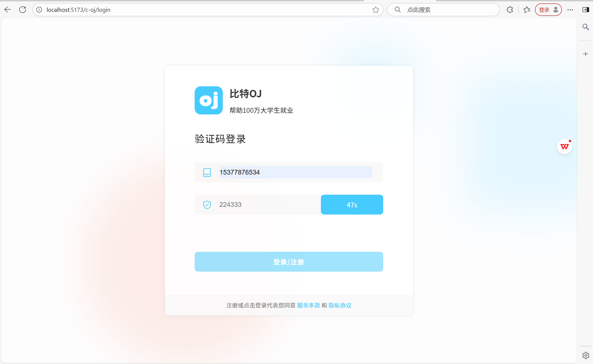This screenshot has height=364, width=593.
Task: Click the 比特OJ logo image
Action: [x=208, y=100]
